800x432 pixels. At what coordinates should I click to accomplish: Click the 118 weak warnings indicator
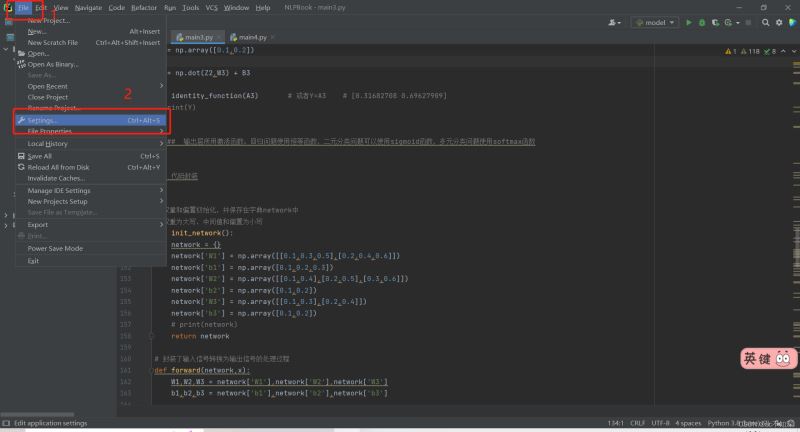[x=750, y=51]
